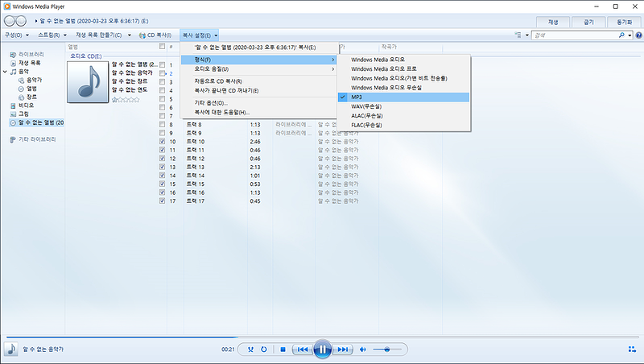Open the view options icon
The height and width of the screenshot is (364, 644).
click(x=518, y=35)
